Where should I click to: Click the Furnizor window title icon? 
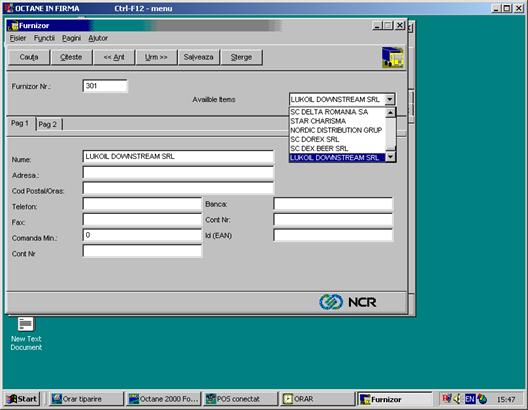pos(13,26)
